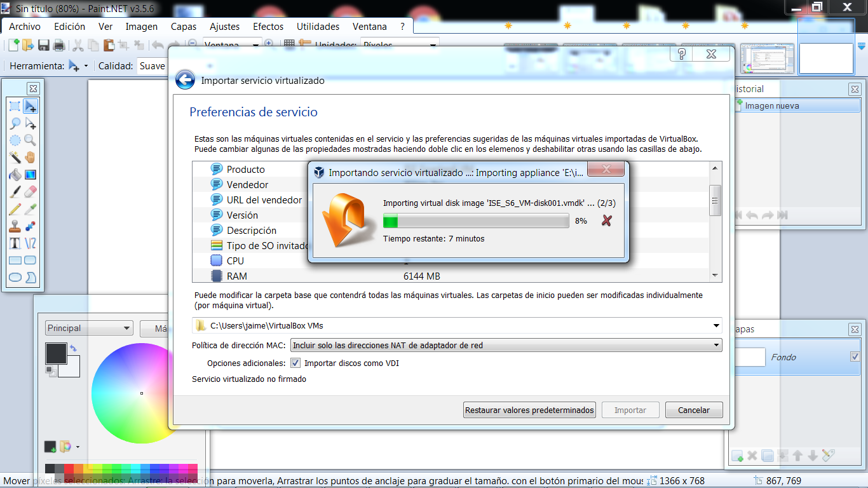Open the Capas menu

[184, 27]
